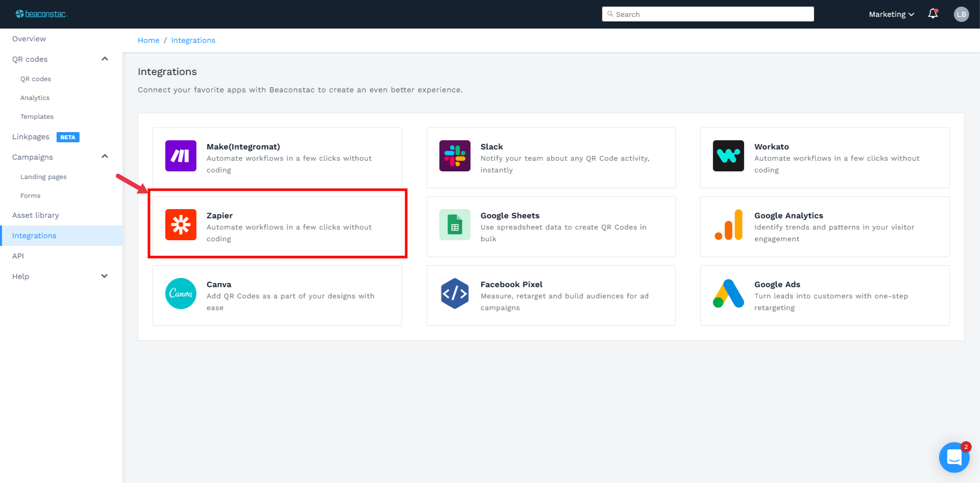The width and height of the screenshot is (980, 483).
Task: Collapse the QR codes sidebar section
Action: click(105, 59)
